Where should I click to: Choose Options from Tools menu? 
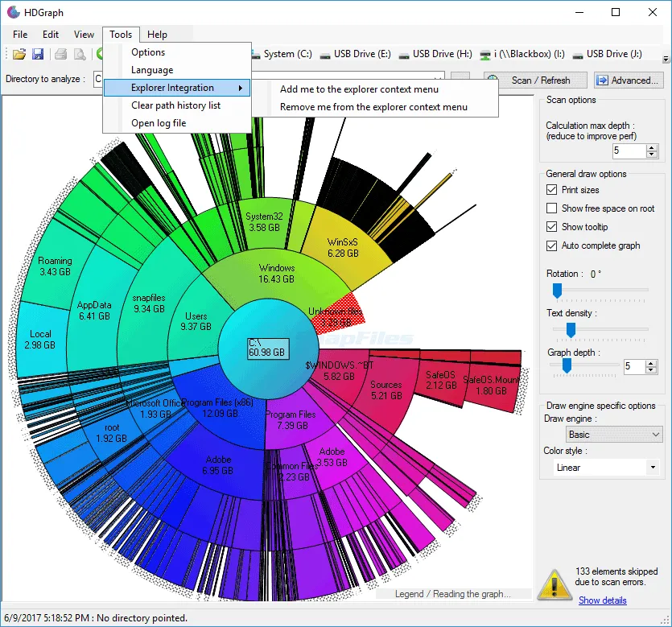click(177, 52)
